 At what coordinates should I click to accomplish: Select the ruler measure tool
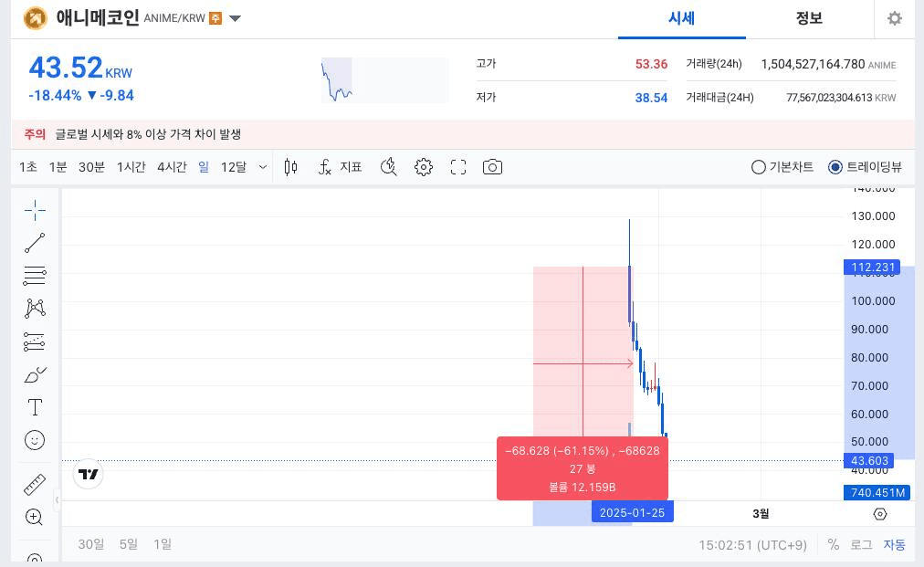pyautogui.click(x=35, y=485)
